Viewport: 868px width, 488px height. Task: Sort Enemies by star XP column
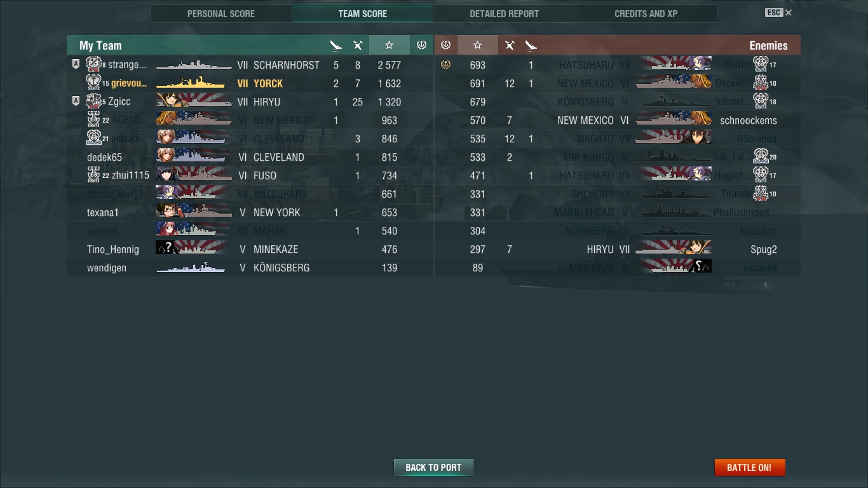(x=478, y=45)
